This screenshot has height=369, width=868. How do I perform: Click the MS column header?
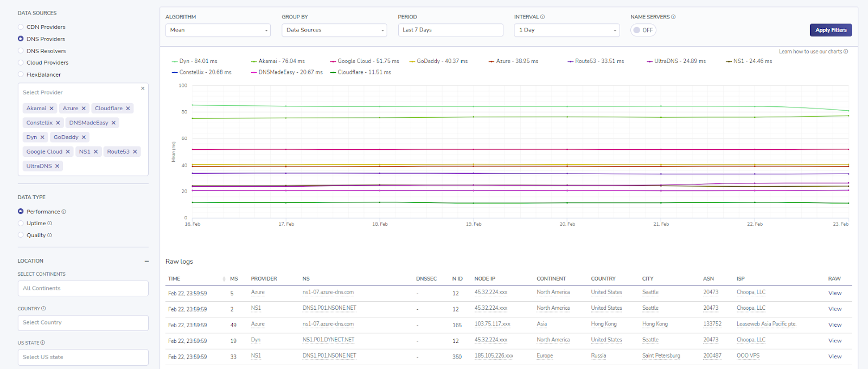(x=234, y=279)
